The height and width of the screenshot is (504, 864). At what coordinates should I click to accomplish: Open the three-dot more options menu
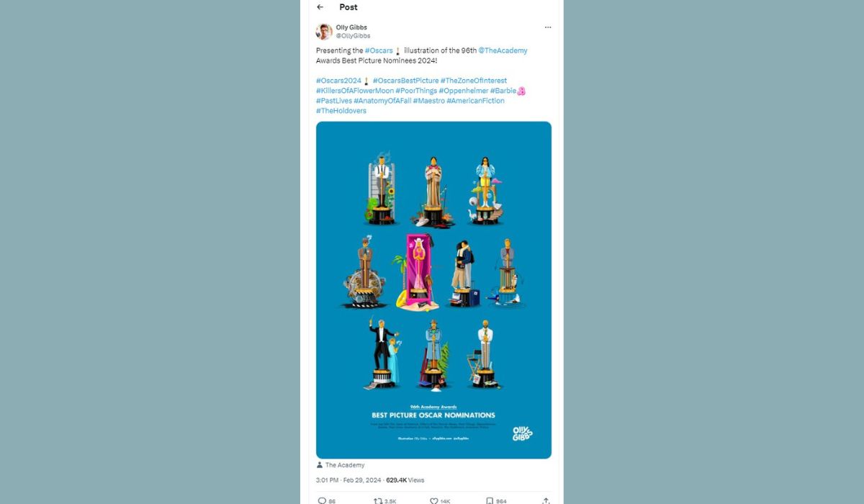(x=547, y=27)
